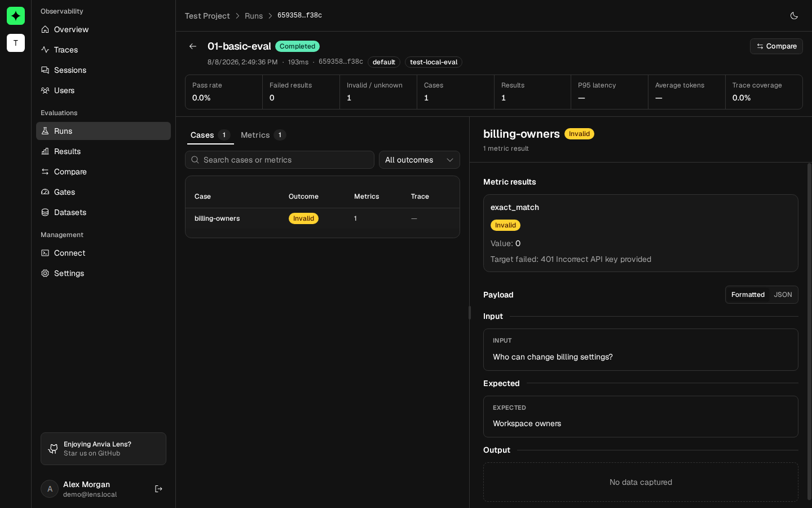Click Runs in the breadcrumb
Viewport: 812px width, 508px height.
point(254,16)
